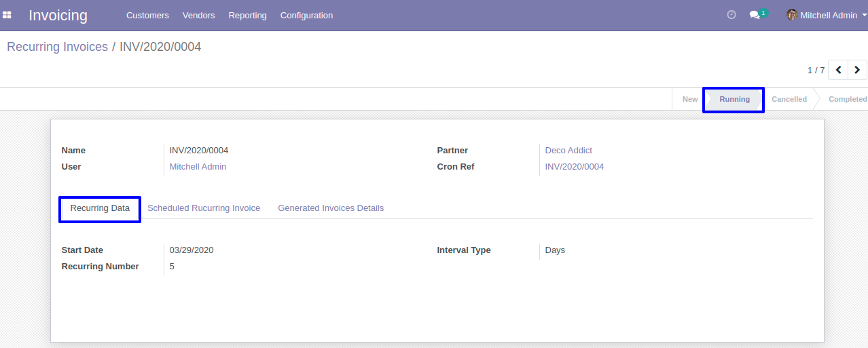Screen dimensions: 868x348
Task: Open the Deco Addict partner link
Action: coord(568,151)
